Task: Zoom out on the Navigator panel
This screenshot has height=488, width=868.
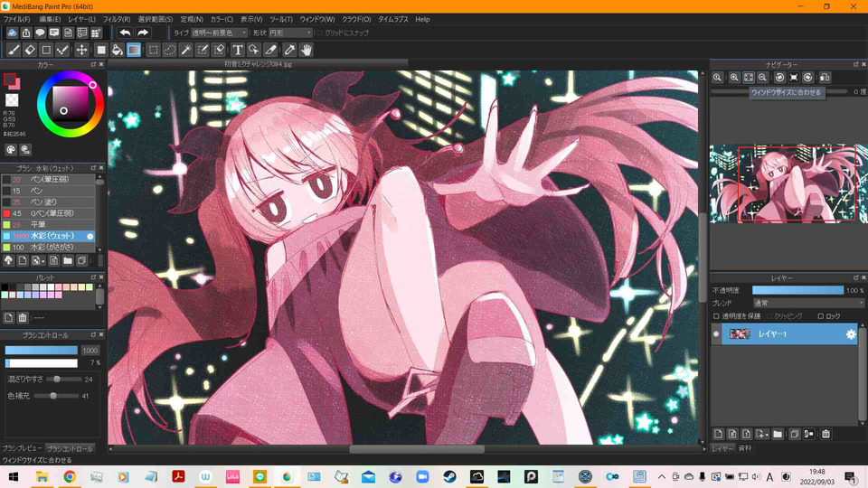Action: coord(762,78)
